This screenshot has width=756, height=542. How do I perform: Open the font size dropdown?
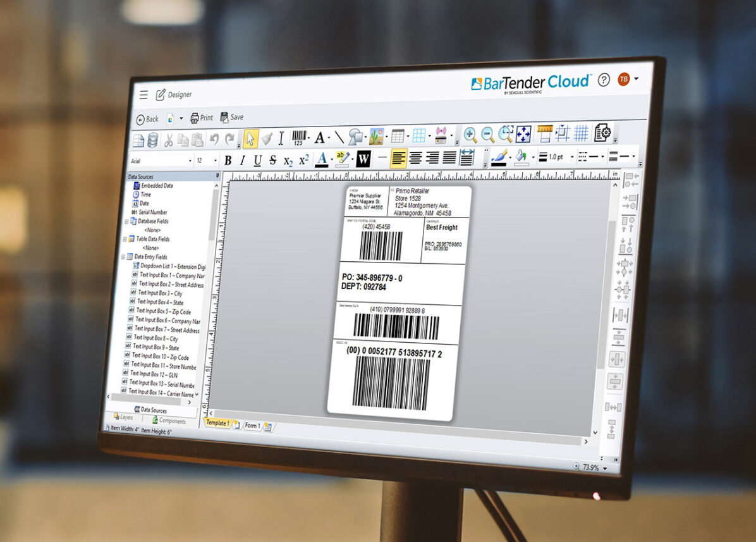coord(214,161)
